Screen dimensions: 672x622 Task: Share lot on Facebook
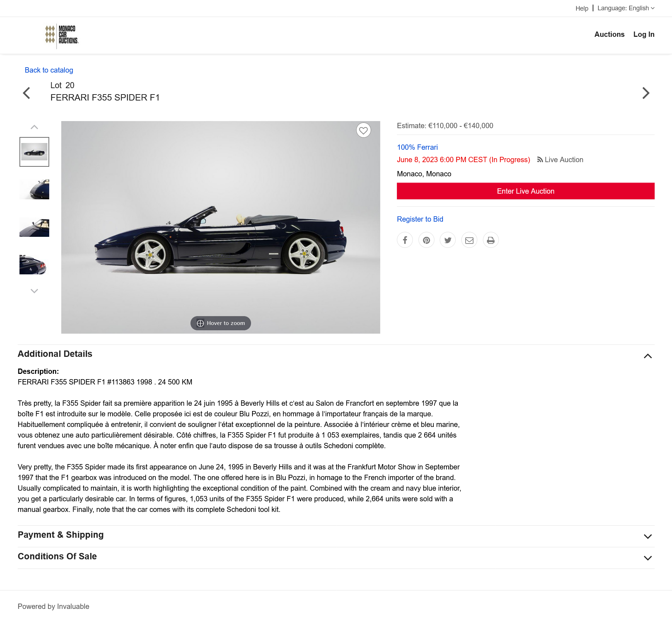tap(405, 240)
